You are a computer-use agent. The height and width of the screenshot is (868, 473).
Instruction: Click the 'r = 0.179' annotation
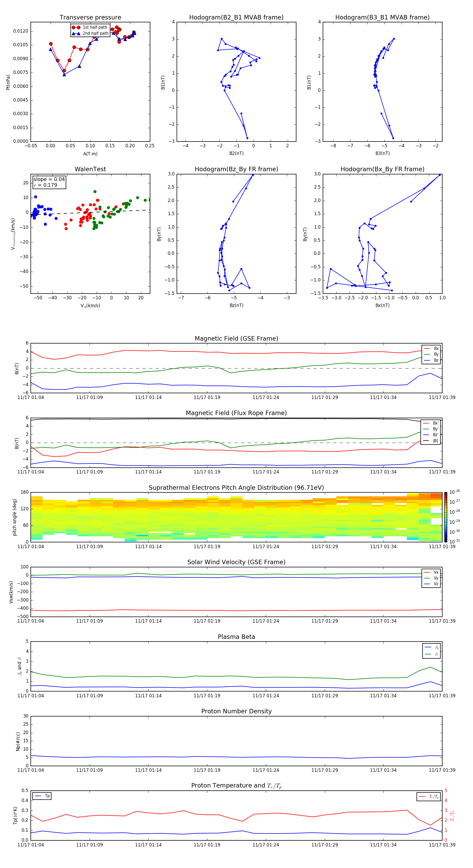click(x=45, y=185)
